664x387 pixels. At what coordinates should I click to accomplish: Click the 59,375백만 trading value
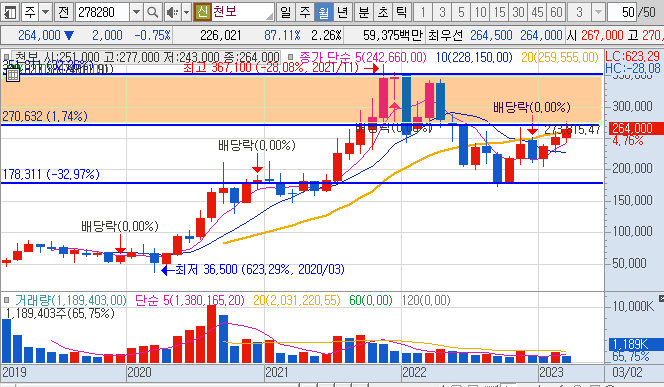(x=393, y=36)
